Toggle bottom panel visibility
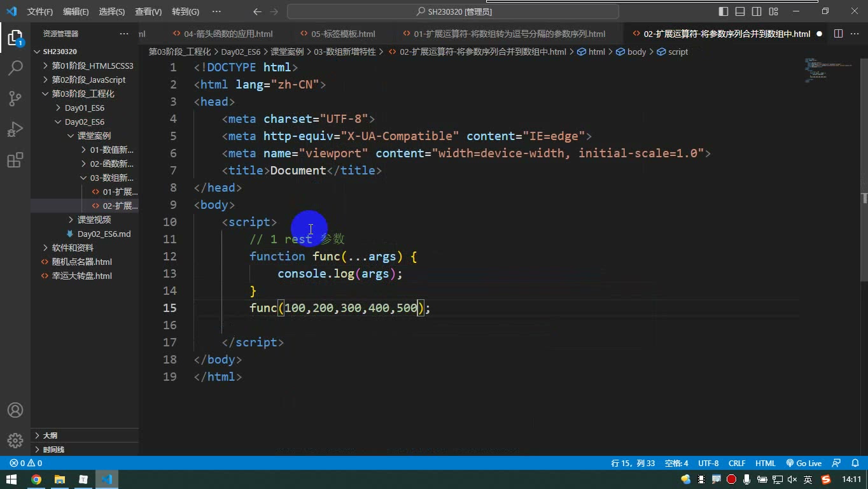Image resolution: width=868 pixels, height=489 pixels. click(740, 11)
